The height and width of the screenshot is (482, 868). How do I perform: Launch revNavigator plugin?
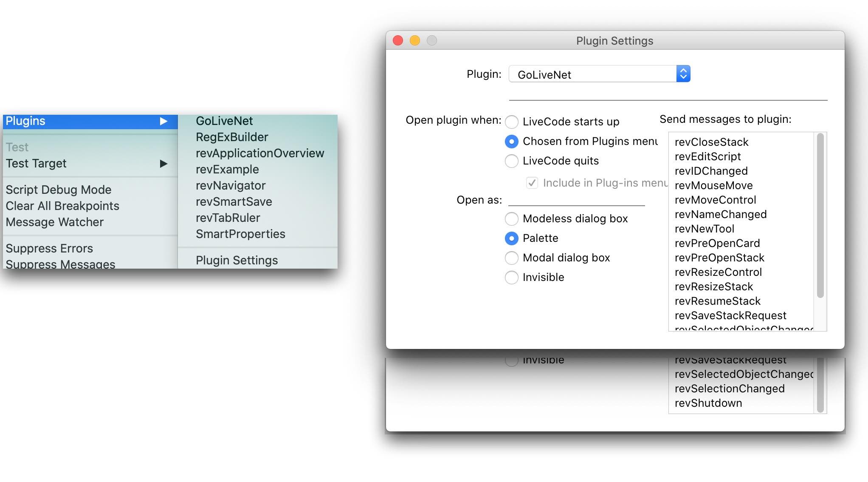[x=231, y=186]
